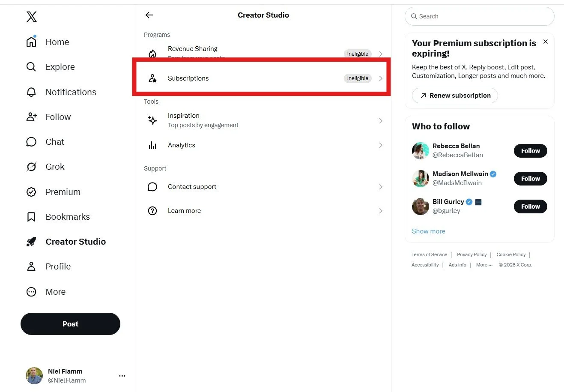Image resolution: width=564 pixels, height=392 pixels.
Task: Click the Analytics bar chart icon
Action: coord(152,145)
